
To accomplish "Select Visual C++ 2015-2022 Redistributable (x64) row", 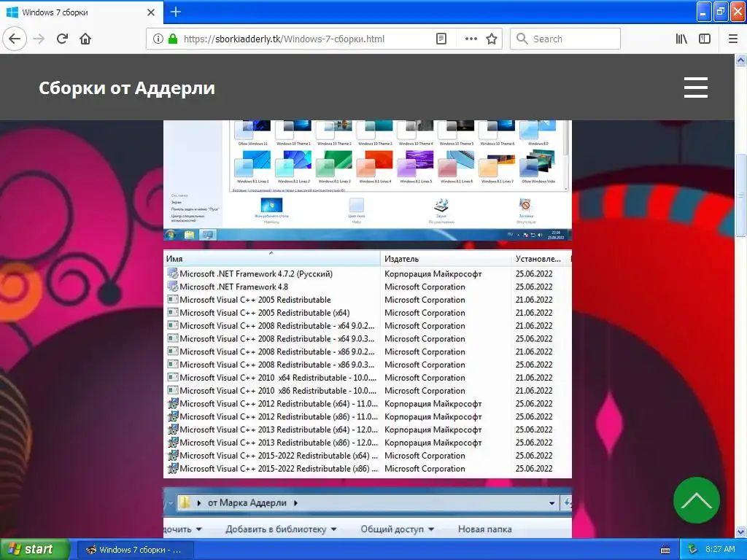I will point(368,456).
